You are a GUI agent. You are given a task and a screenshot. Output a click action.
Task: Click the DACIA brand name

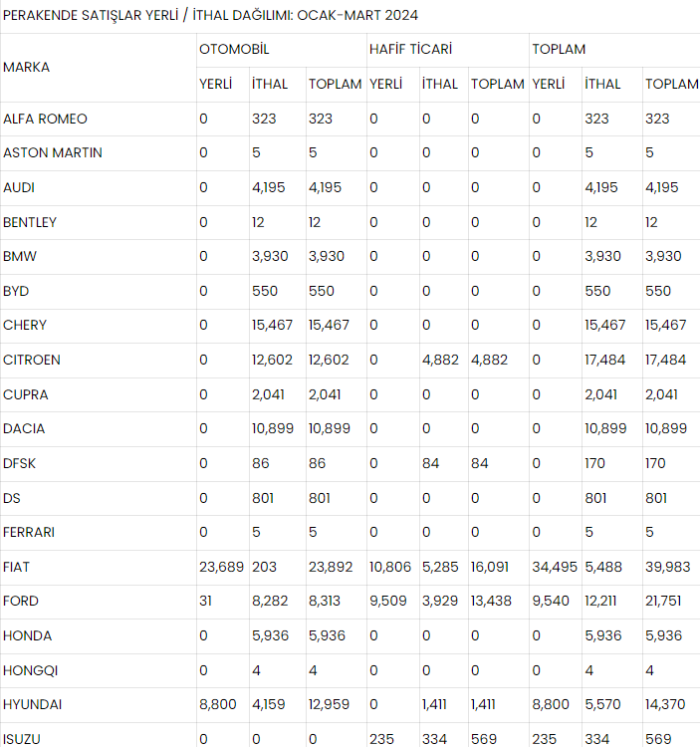24,428
